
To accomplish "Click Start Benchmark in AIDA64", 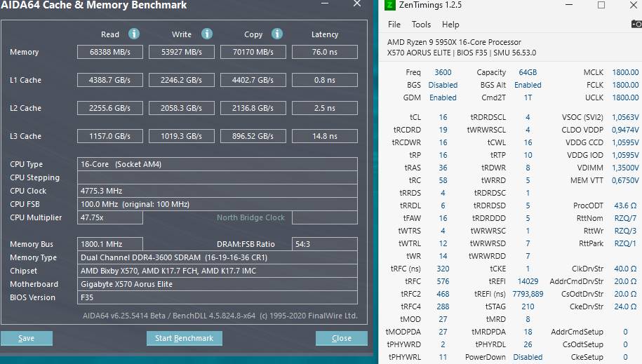I will point(185,338).
